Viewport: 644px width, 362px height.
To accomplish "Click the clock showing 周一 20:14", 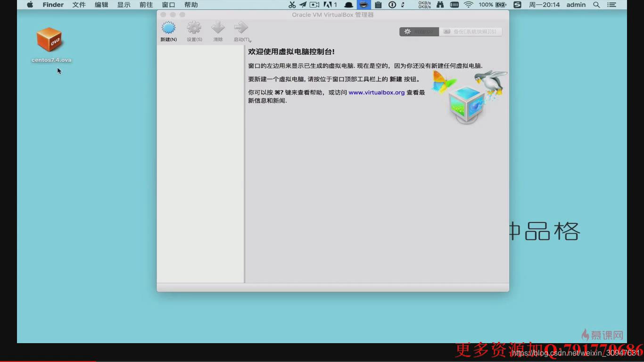I will [x=545, y=5].
